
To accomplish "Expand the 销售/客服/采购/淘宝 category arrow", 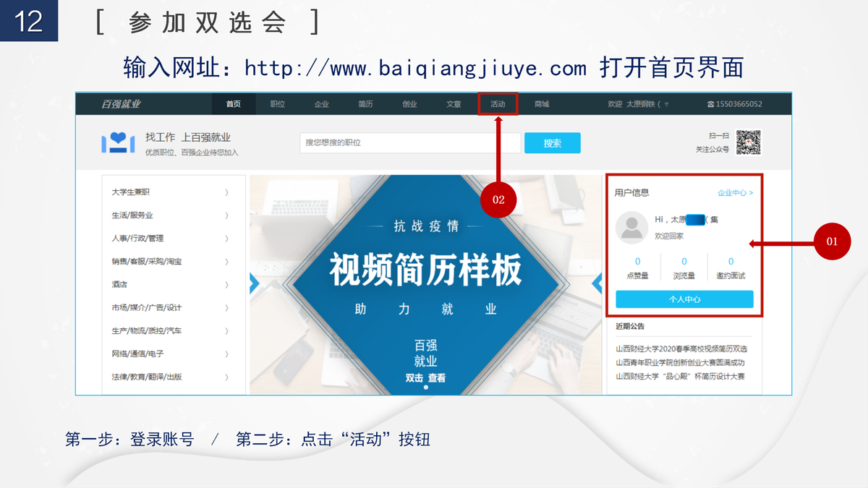I will (x=226, y=262).
